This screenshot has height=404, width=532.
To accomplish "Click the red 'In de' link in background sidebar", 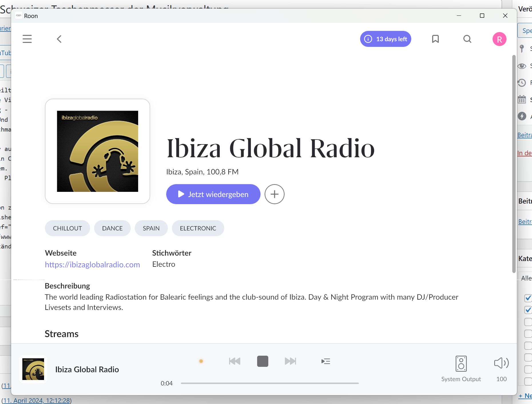I will point(525,153).
